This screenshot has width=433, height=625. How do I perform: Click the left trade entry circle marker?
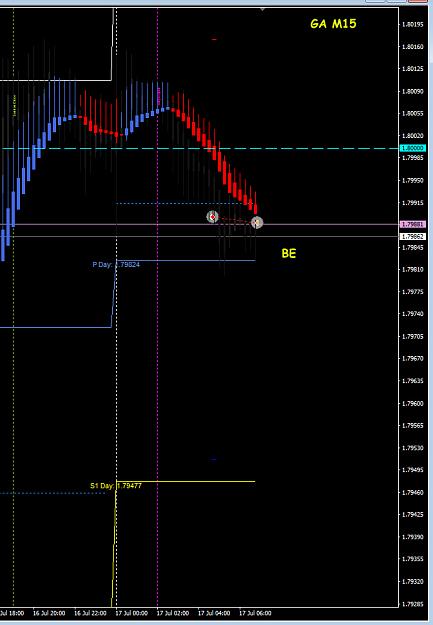click(213, 216)
